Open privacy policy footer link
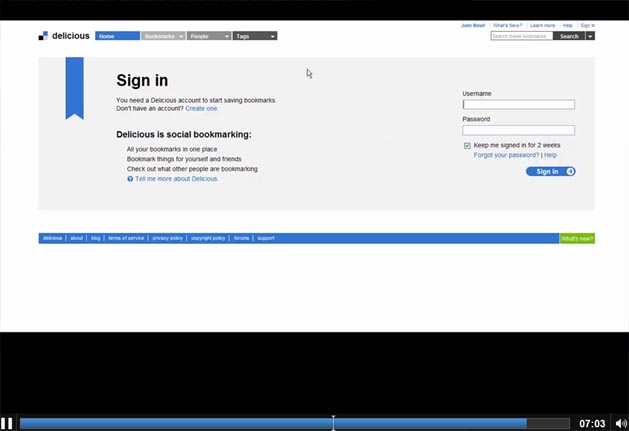Viewport: 629px width, 431px height. point(167,238)
